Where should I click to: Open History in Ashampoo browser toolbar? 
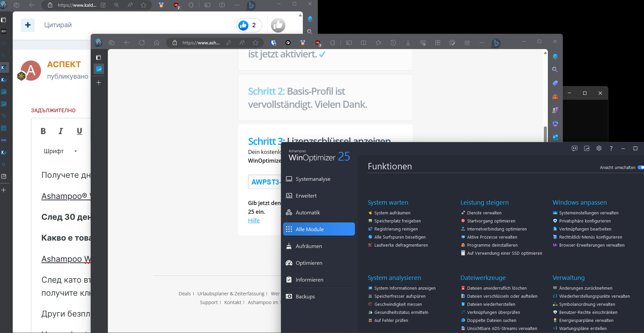(393, 43)
